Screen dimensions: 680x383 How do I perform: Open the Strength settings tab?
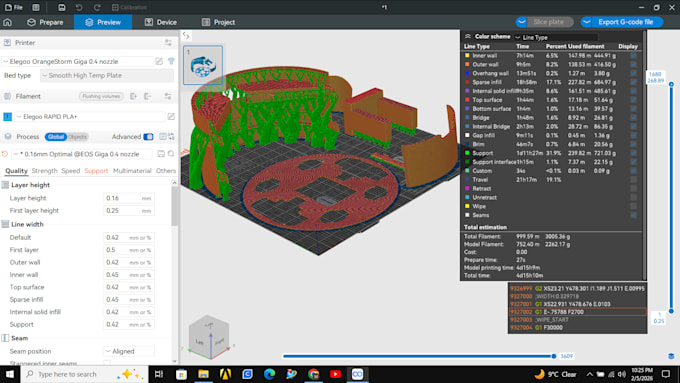[44, 171]
